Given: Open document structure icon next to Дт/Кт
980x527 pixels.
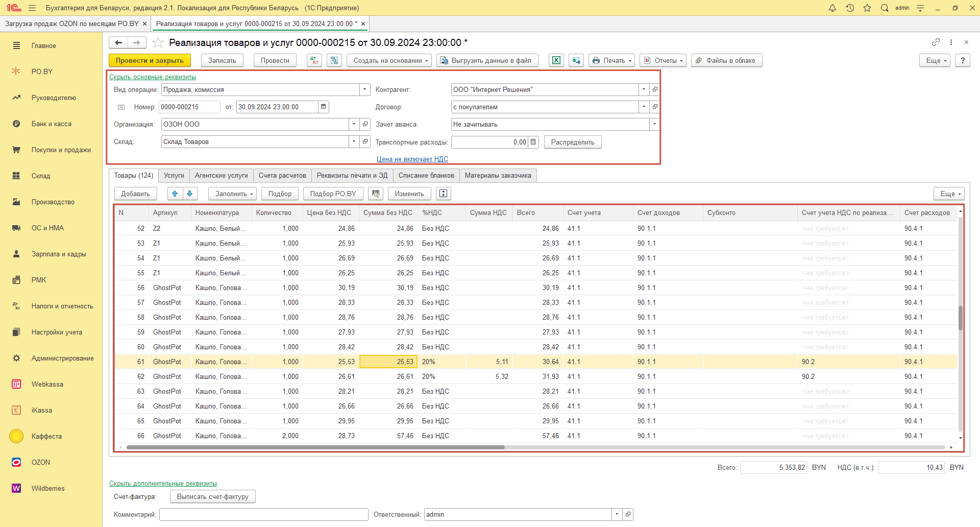Looking at the screenshot, I should pyautogui.click(x=334, y=60).
